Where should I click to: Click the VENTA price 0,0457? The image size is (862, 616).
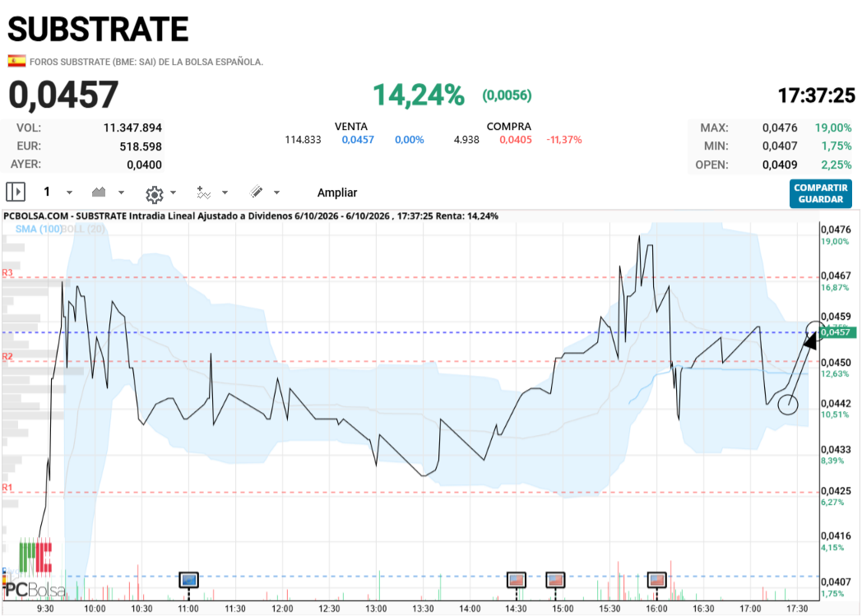pyautogui.click(x=358, y=140)
